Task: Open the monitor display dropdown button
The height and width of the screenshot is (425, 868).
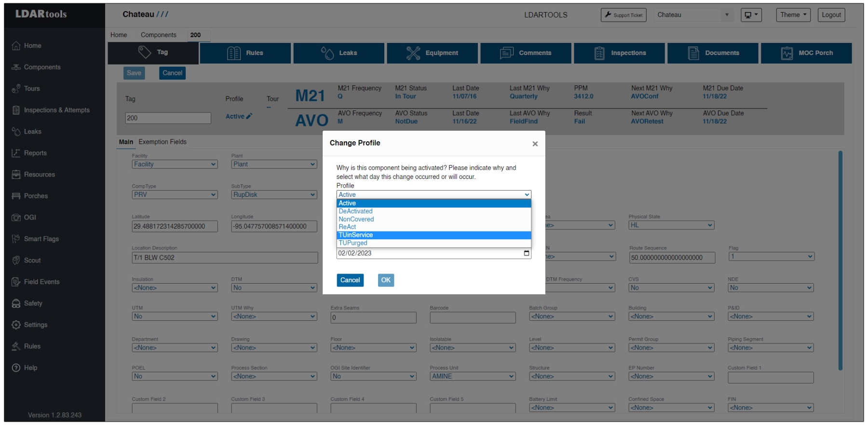Action: coord(751,15)
